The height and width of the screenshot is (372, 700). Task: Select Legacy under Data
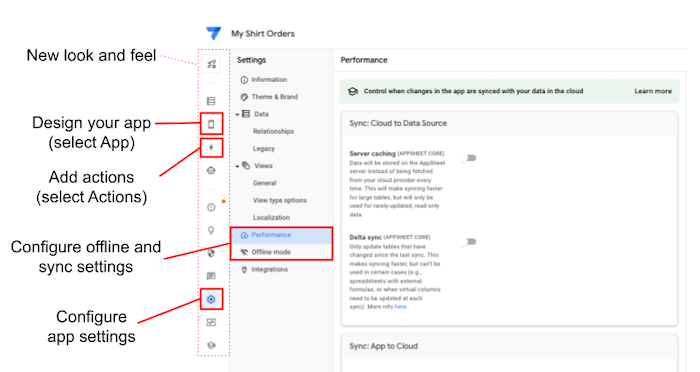point(263,149)
